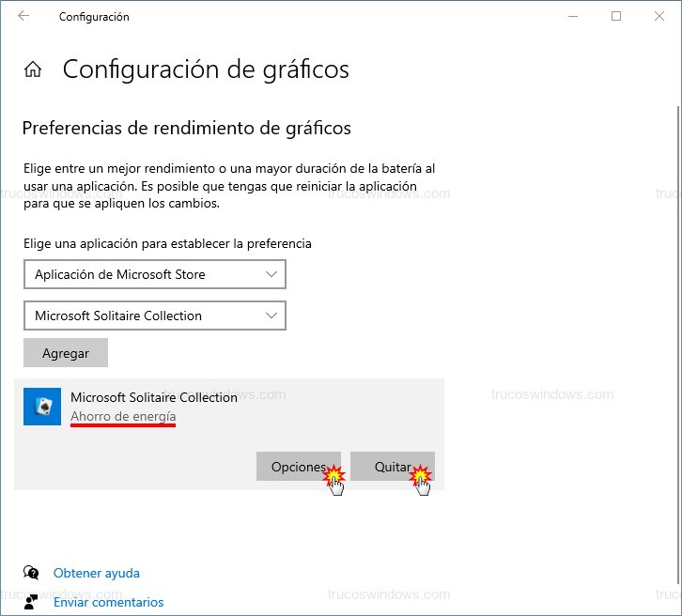682x616 pixels.
Task: Click the Get help chat icon
Action: tap(31, 573)
